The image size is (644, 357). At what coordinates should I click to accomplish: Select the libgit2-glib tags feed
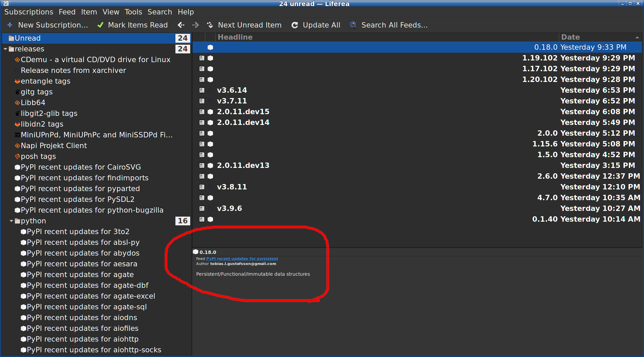(49, 114)
